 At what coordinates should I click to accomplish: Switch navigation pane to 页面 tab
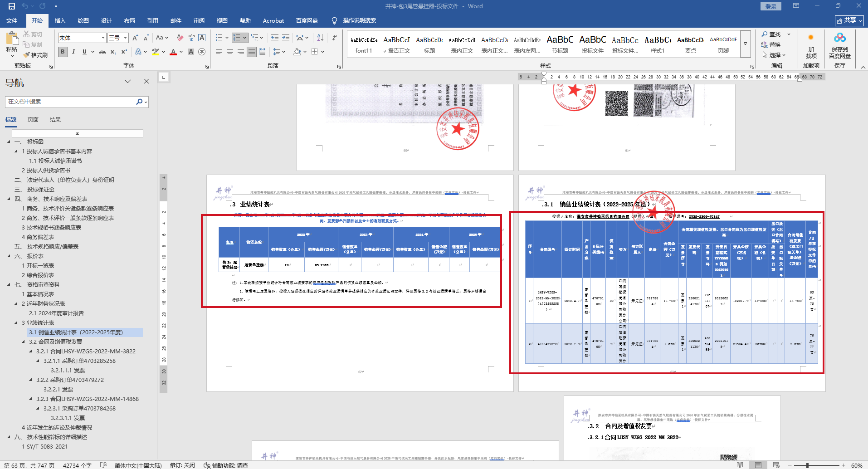pos(33,120)
